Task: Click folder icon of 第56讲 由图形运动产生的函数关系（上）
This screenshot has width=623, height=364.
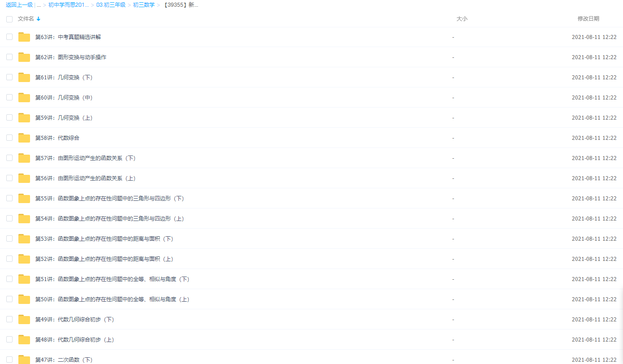Action: 24,178
